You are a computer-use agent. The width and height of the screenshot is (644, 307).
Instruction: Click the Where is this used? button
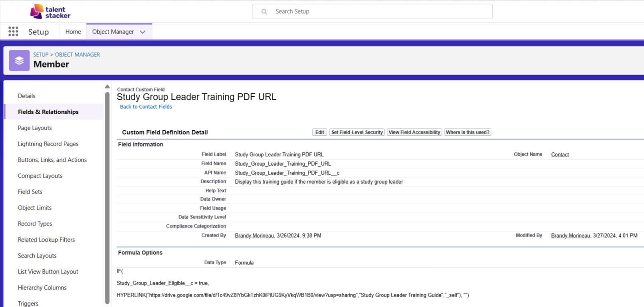[467, 132]
